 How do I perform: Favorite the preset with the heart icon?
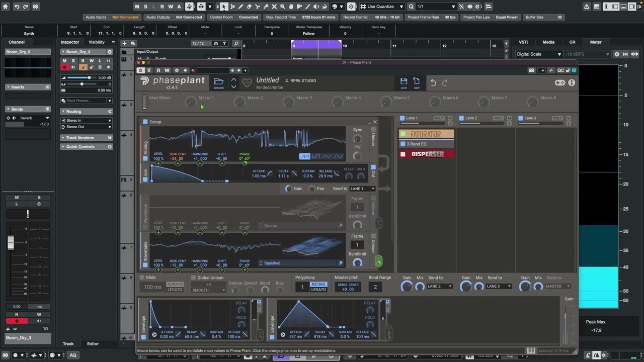point(247,83)
